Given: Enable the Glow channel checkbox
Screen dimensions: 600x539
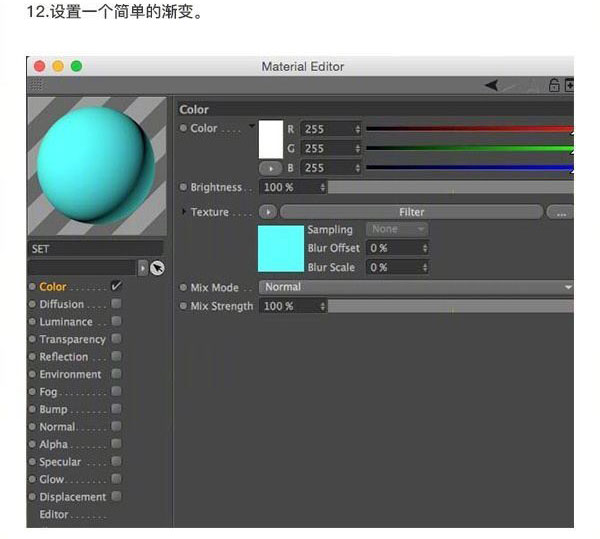Looking at the screenshot, I should 116,479.
